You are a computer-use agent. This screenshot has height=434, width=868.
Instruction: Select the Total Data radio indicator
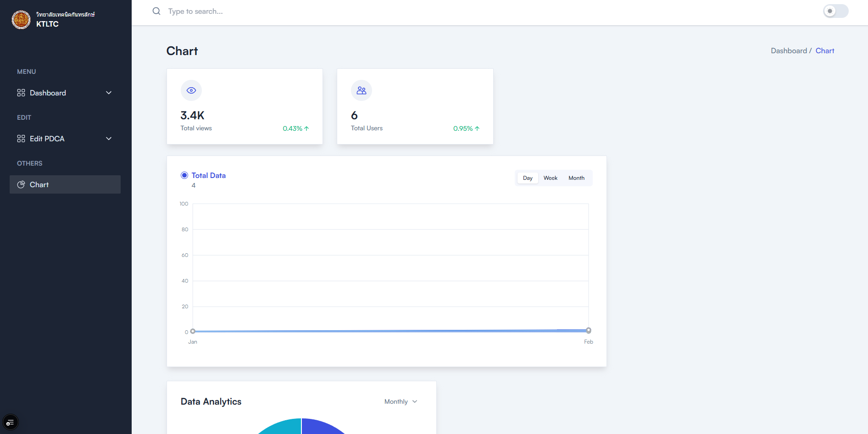pos(184,175)
